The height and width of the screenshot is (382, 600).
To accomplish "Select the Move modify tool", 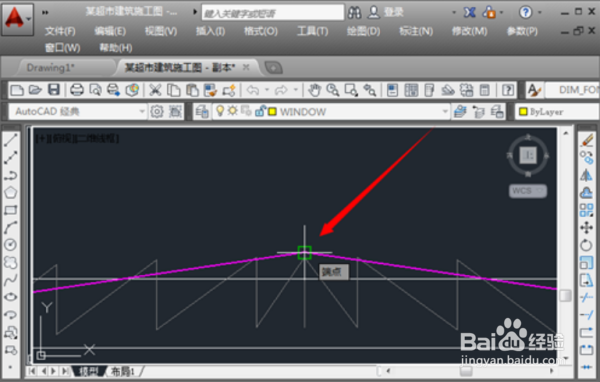I will (586, 228).
